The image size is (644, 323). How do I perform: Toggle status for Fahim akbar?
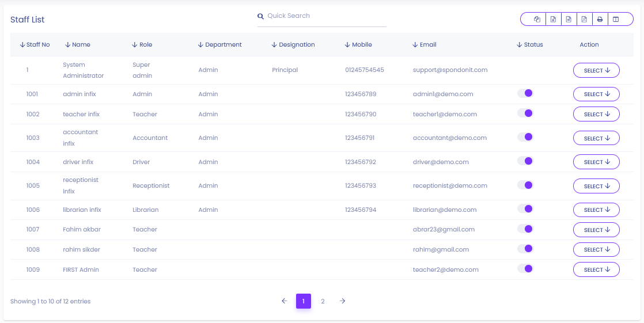(525, 229)
